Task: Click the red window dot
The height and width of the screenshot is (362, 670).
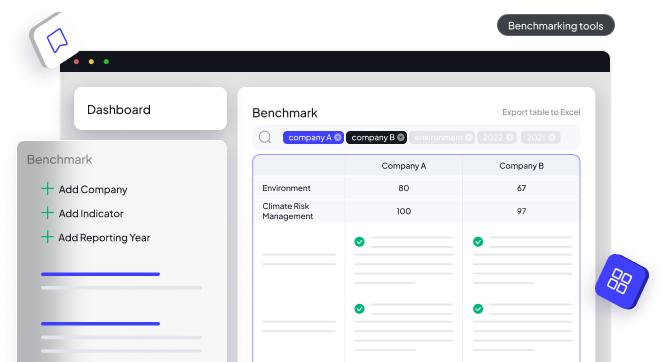Action: click(x=76, y=62)
